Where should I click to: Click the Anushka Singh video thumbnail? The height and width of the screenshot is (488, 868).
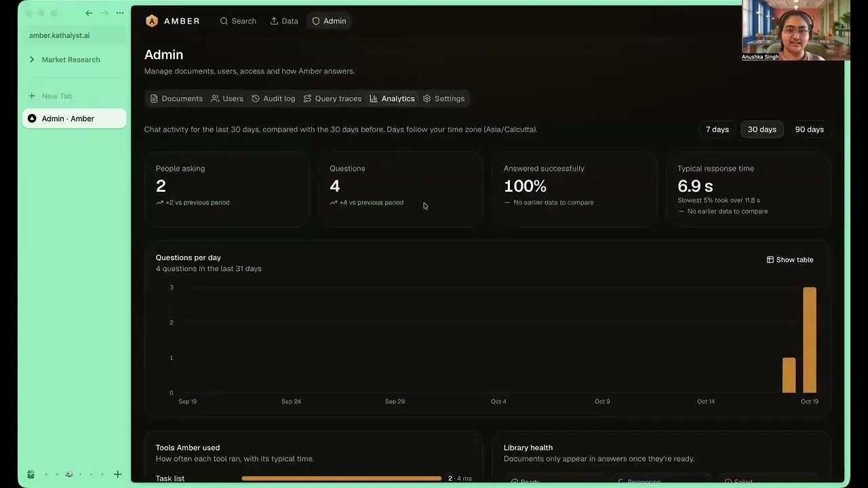click(x=796, y=30)
